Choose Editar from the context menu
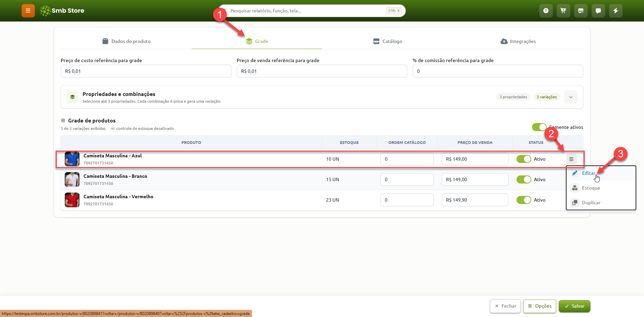This screenshot has width=644, height=317. 601,173
